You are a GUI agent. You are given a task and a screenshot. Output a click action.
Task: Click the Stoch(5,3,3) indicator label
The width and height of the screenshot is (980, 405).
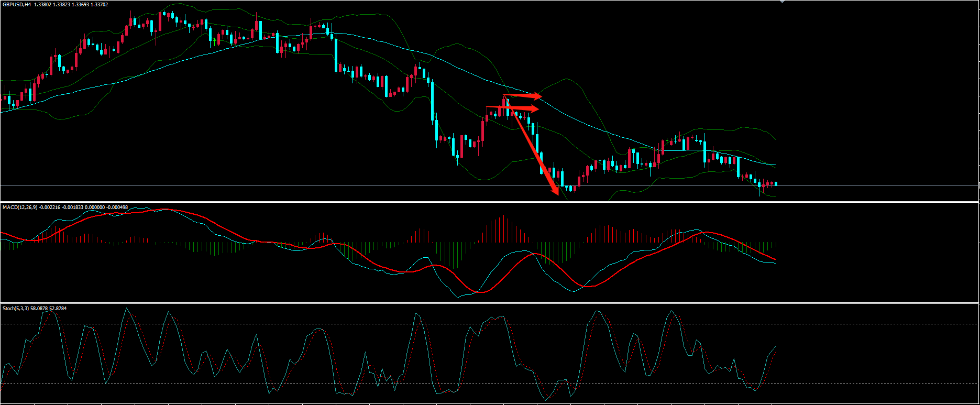point(16,309)
